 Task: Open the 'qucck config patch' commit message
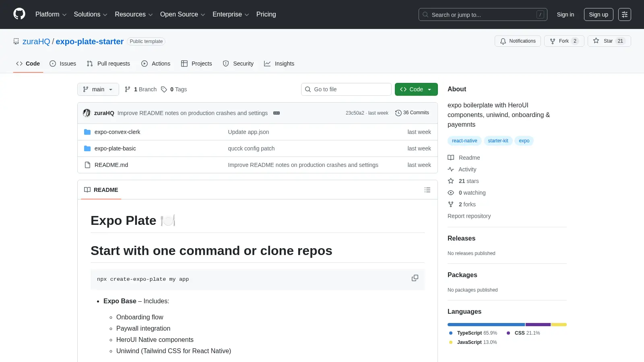[252, 148]
